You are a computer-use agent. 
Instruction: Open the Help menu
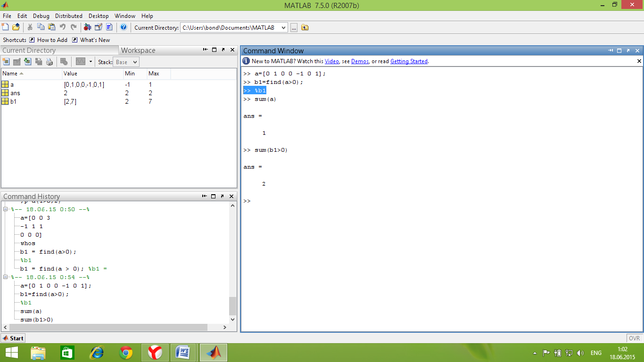point(147,16)
